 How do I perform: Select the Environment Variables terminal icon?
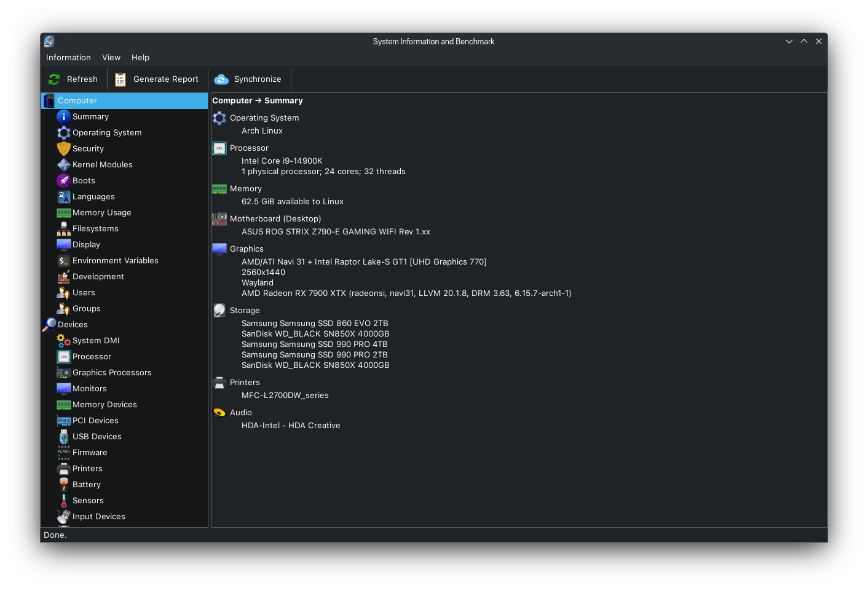click(63, 260)
